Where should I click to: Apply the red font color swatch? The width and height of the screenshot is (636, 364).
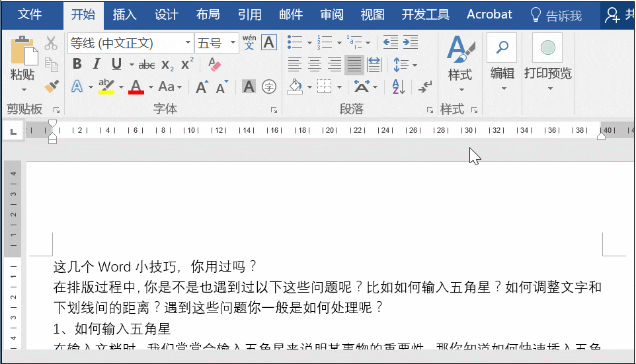136,87
